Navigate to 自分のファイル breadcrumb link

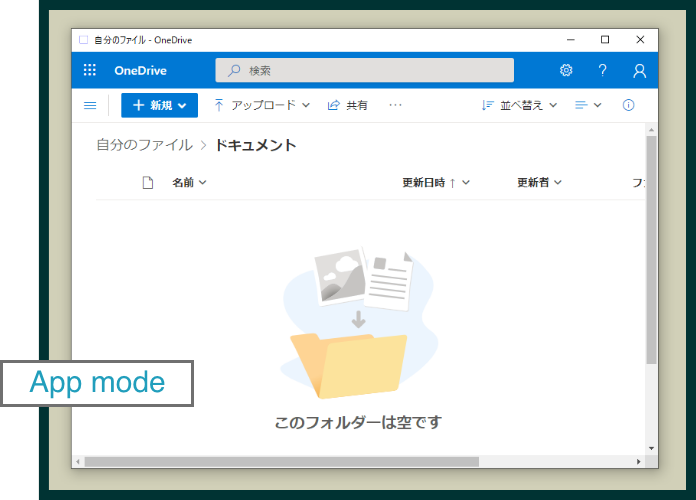144,145
